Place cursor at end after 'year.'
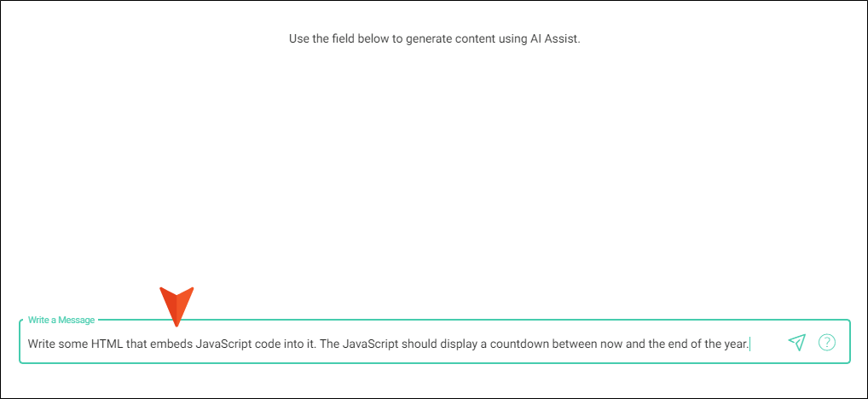Screen dimensions: 868x399 pyautogui.click(x=749, y=344)
